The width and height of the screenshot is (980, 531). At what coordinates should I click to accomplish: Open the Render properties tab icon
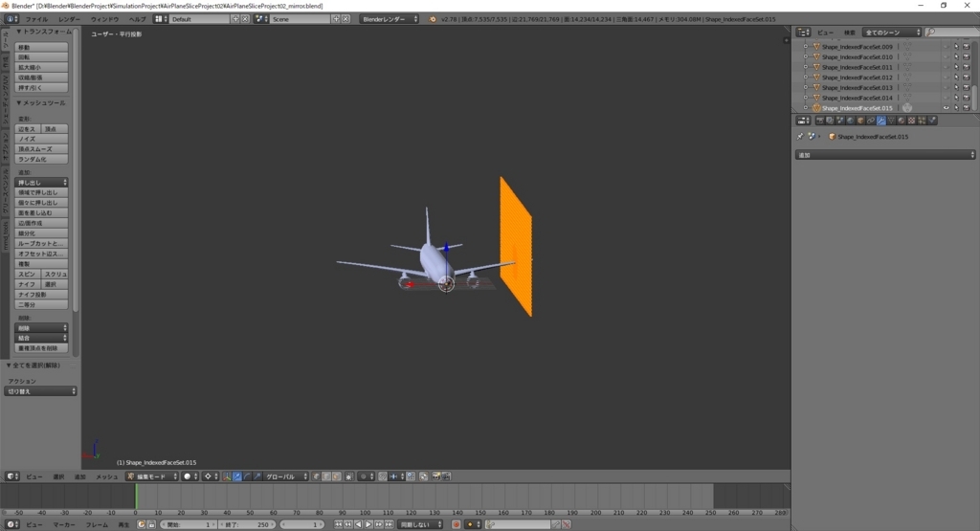(819, 121)
